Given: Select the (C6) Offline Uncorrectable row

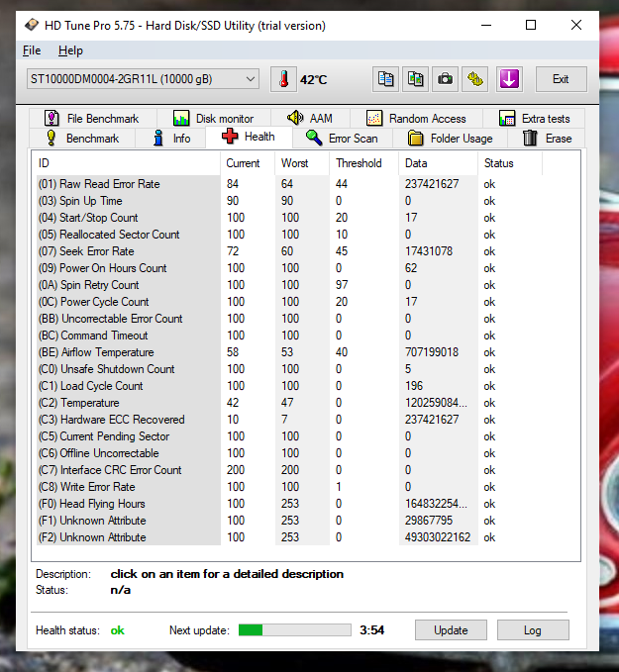Looking at the screenshot, I should [288, 453].
